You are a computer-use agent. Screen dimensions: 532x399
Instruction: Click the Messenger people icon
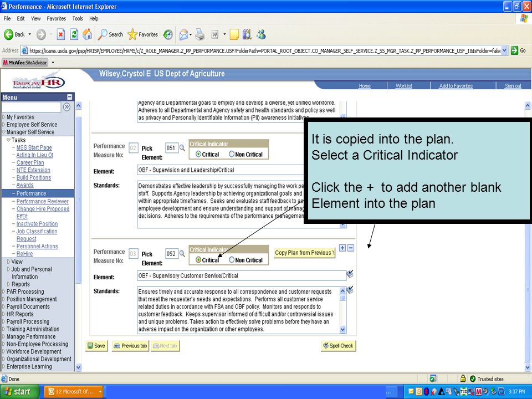(x=261, y=34)
